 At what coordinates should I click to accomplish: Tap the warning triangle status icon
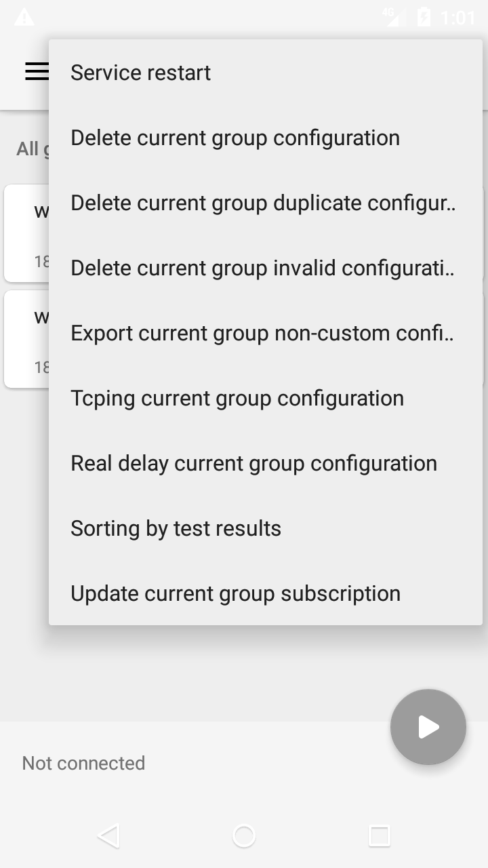pos(24,18)
